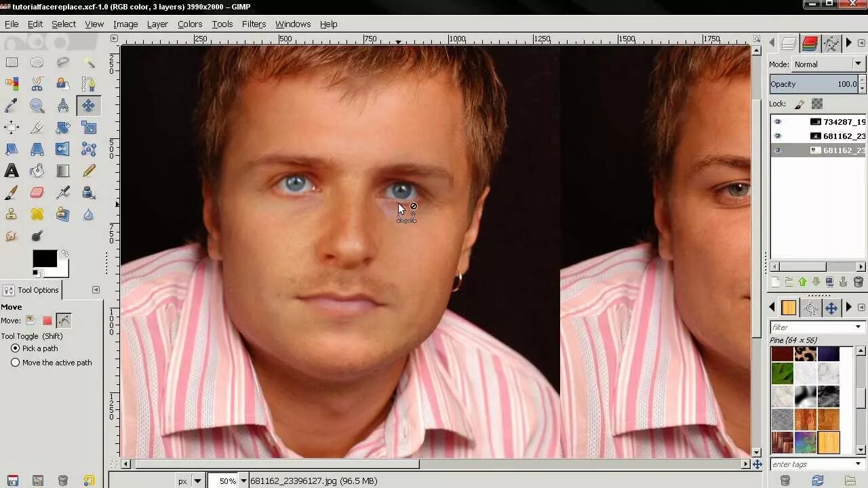This screenshot has width=868, height=488.
Task: Select the Color Picker eyedropper tool
Action: (x=12, y=106)
